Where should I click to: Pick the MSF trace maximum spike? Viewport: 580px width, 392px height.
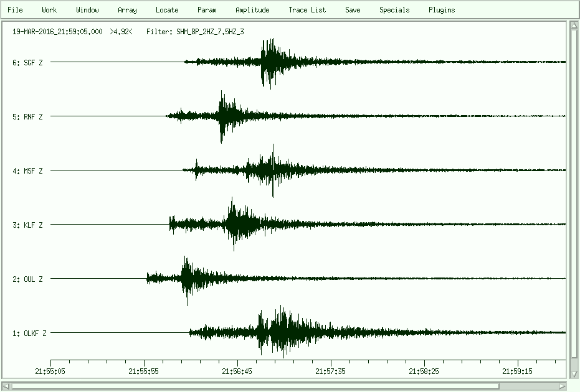click(273, 170)
